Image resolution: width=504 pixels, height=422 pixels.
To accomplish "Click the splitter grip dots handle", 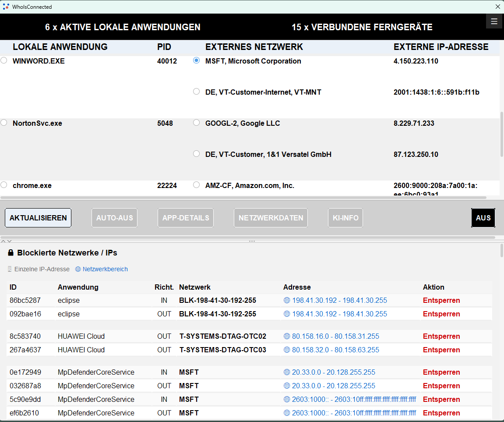I will [x=252, y=241].
